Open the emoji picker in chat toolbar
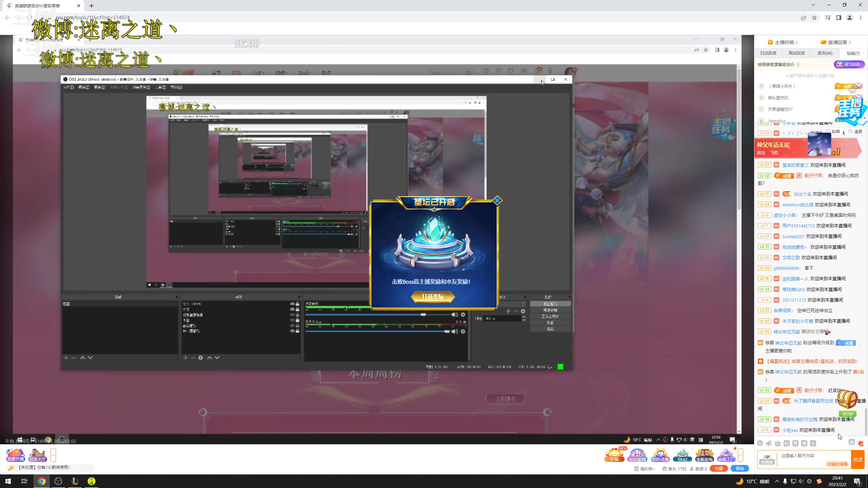This screenshot has height=488, width=868. tap(760, 443)
